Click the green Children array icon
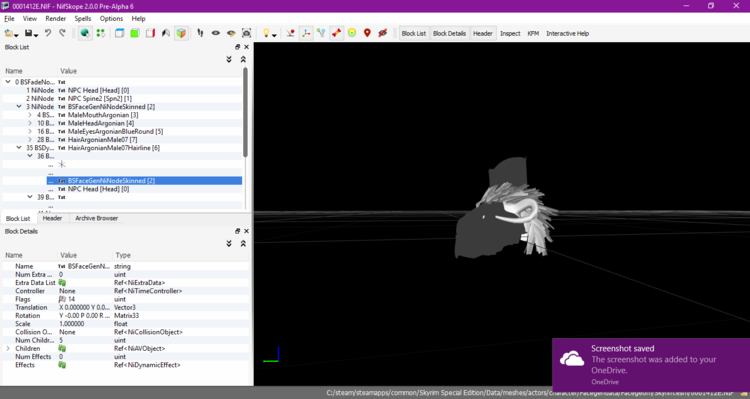 [62, 348]
